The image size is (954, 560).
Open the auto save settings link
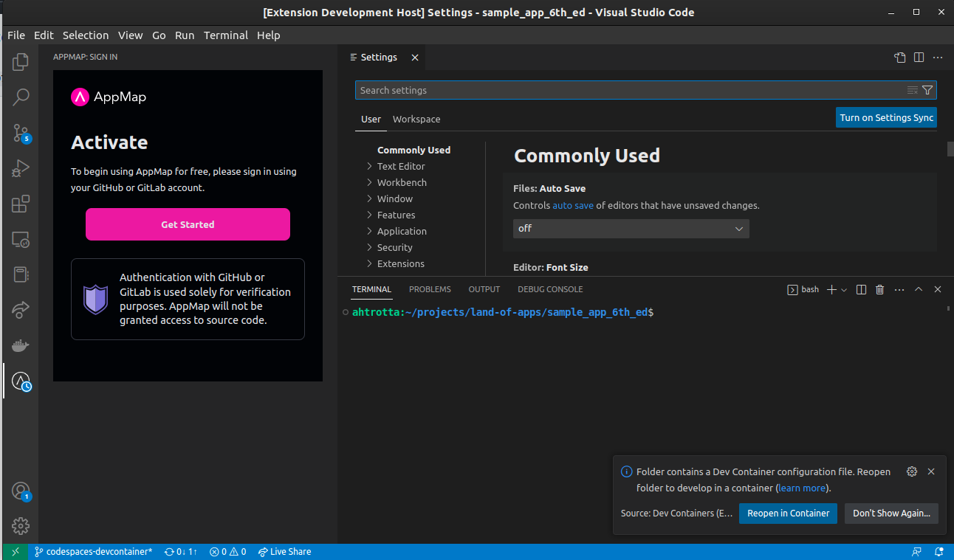coord(572,206)
